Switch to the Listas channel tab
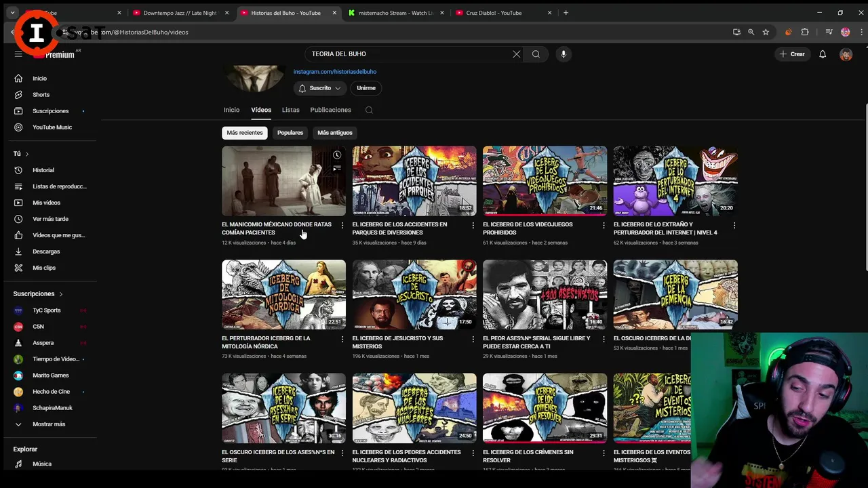Screen dimensions: 868x488 [x=291, y=110]
